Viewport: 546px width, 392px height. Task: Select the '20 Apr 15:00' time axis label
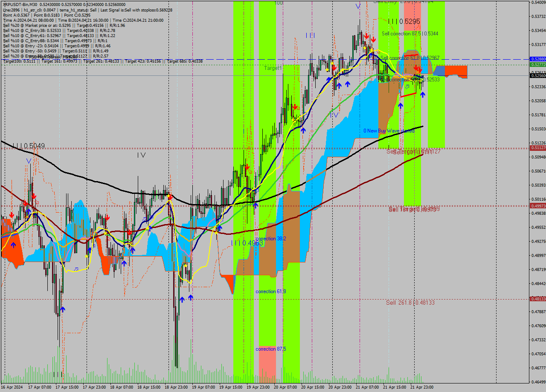312,387
